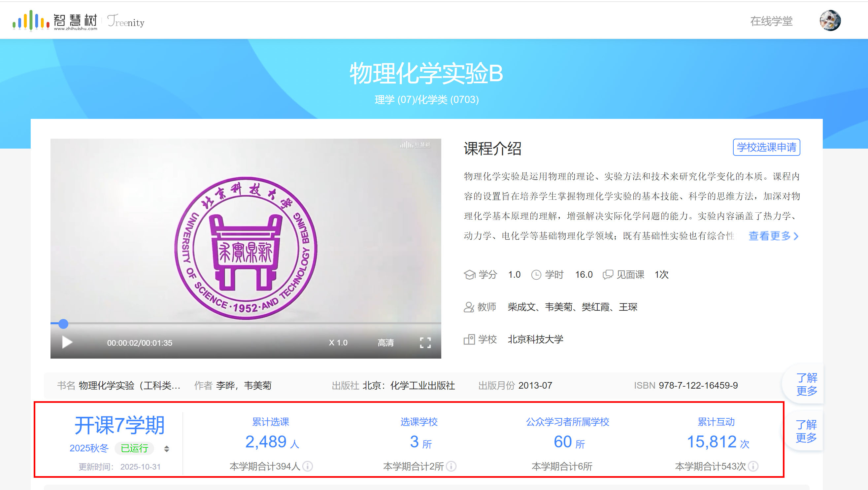Click the 学校 school building icon

469,339
